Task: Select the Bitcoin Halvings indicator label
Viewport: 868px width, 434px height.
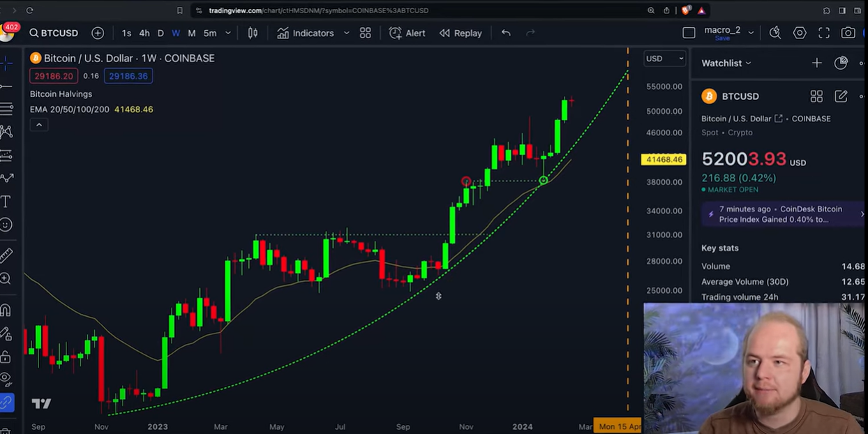Action: click(x=61, y=93)
